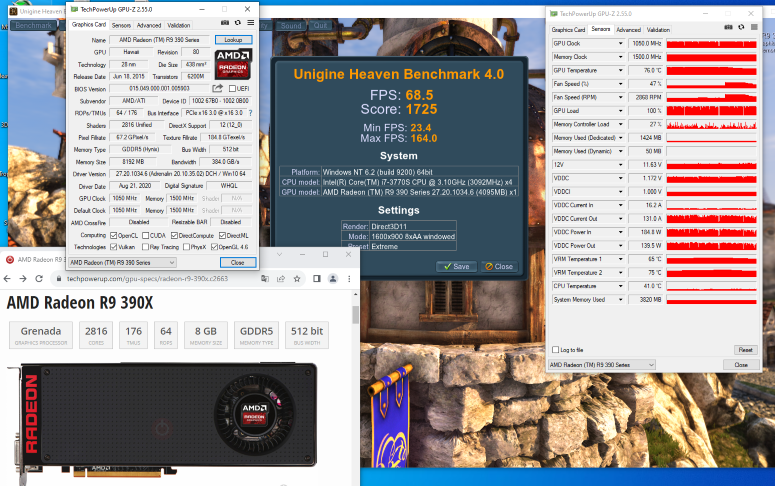Click Memory Controller Load sensor graph

click(x=711, y=124)
